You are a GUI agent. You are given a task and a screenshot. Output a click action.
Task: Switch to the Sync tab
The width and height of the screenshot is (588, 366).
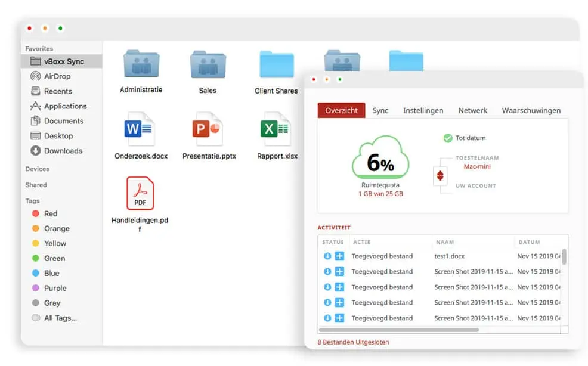coord(380,111)
